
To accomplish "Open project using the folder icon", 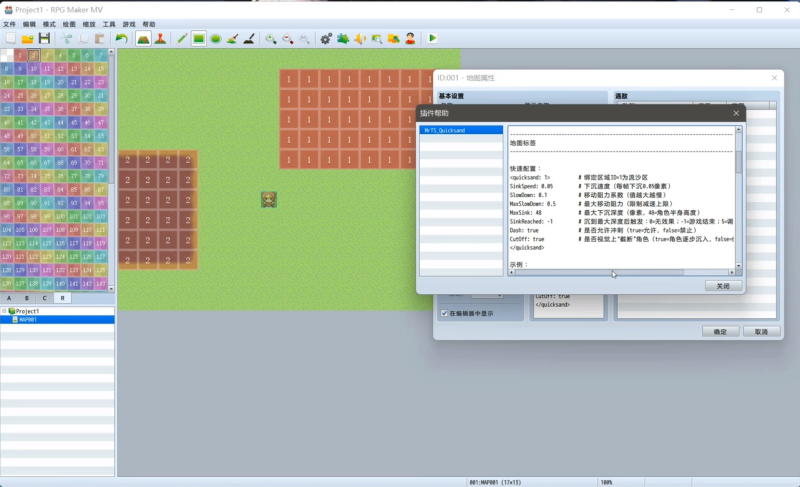I will click(x=28, y=38).
